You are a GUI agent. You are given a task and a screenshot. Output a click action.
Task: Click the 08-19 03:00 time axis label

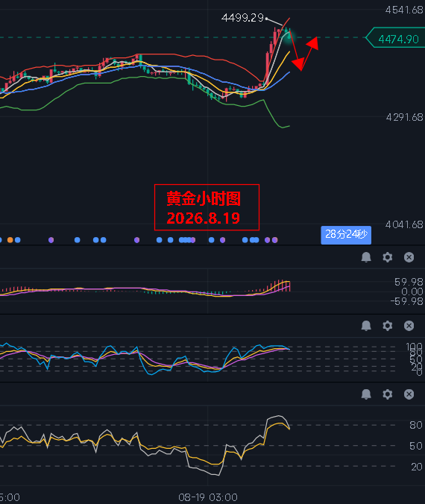tap(208, 497)
